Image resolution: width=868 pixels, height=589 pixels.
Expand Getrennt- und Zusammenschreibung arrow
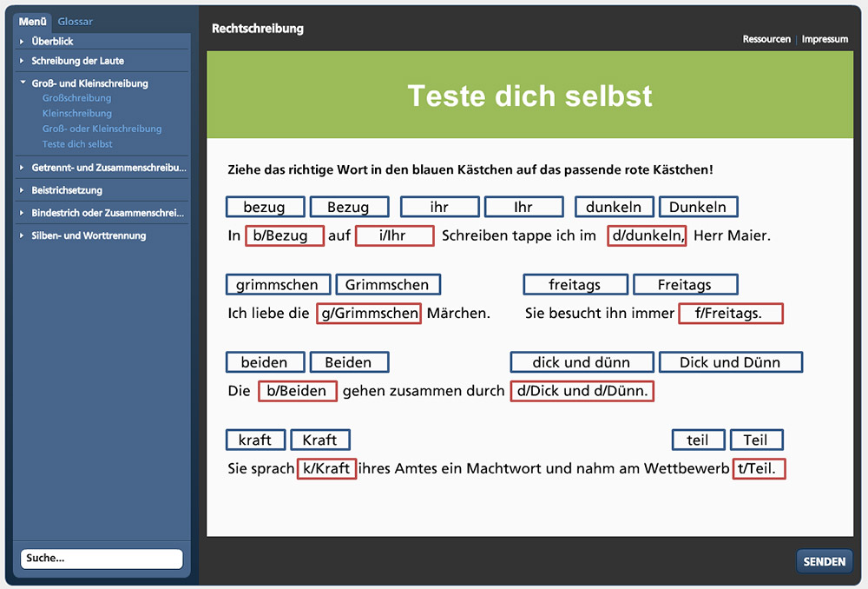pyautogui.click(x=22, y=168)
